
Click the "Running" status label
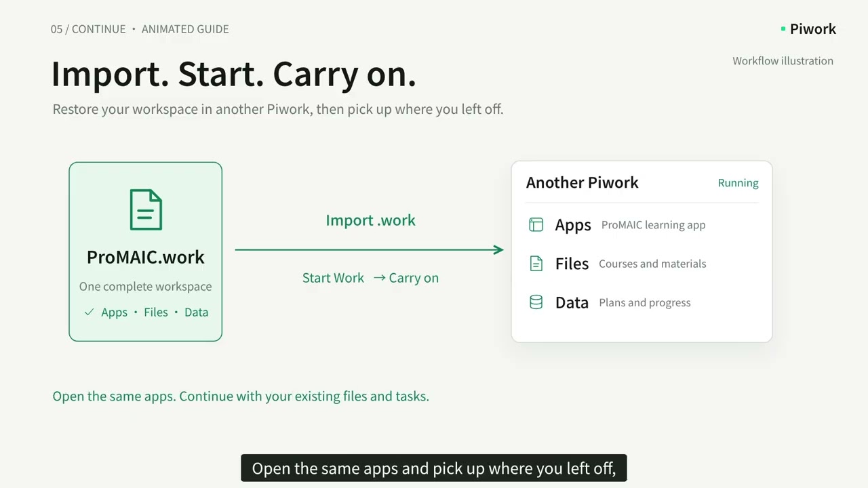(738, 183)
